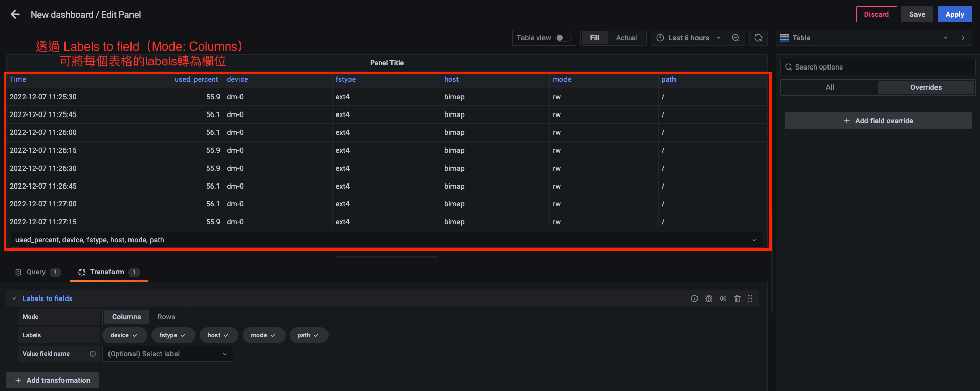Image resolution: width=980 pixels, height=391 pixels.
Task: Expand options pane with right chevron
Action: (x=963, y=38)
